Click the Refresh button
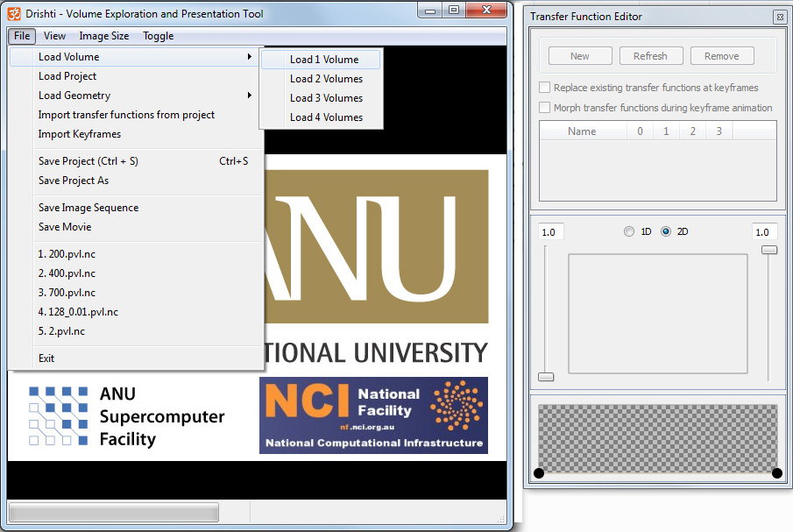Screen dimensions: 793x532 coord(651,56)
